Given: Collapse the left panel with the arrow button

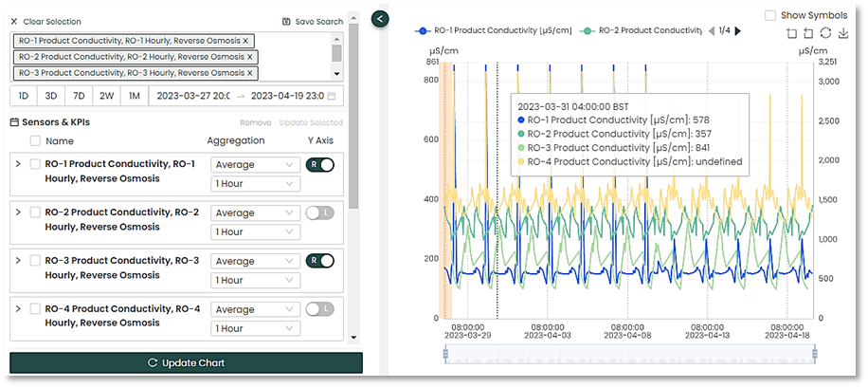Looking at the screenshot, I should pyautogui.click(x=380, y=18).
